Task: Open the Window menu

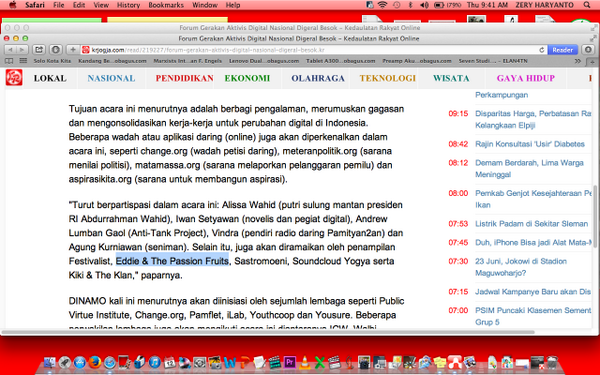Action: point(205,5)
